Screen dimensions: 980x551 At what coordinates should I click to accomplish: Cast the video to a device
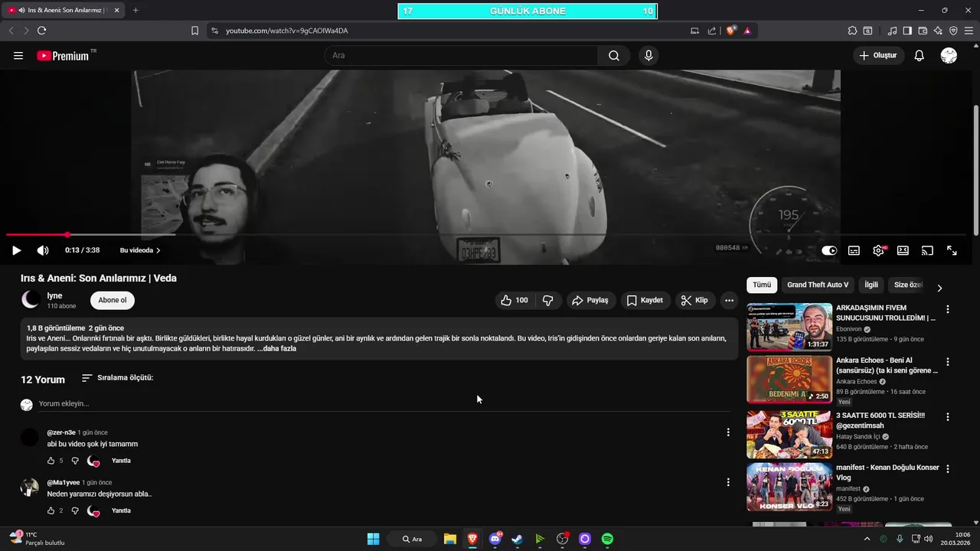click(x=927, y=250)
